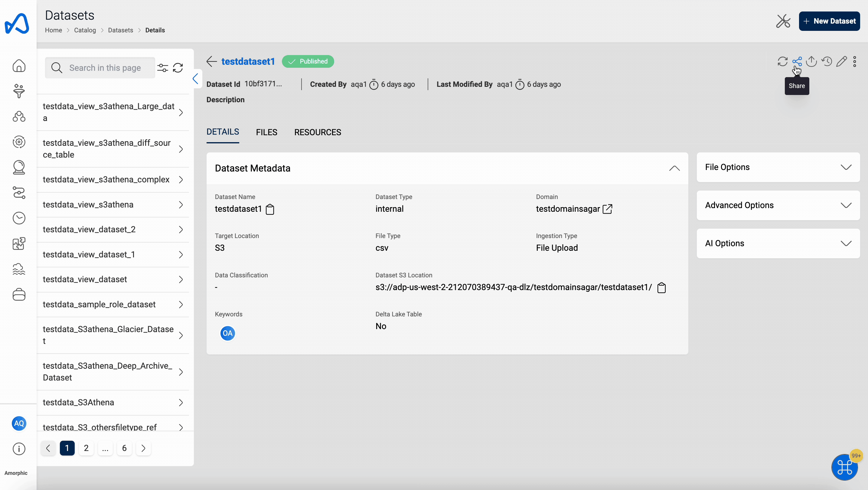Click the testdomainsagar domain link
Image resolution: width=868 pixels, height=490 pixels.
[x=568, y=209]
